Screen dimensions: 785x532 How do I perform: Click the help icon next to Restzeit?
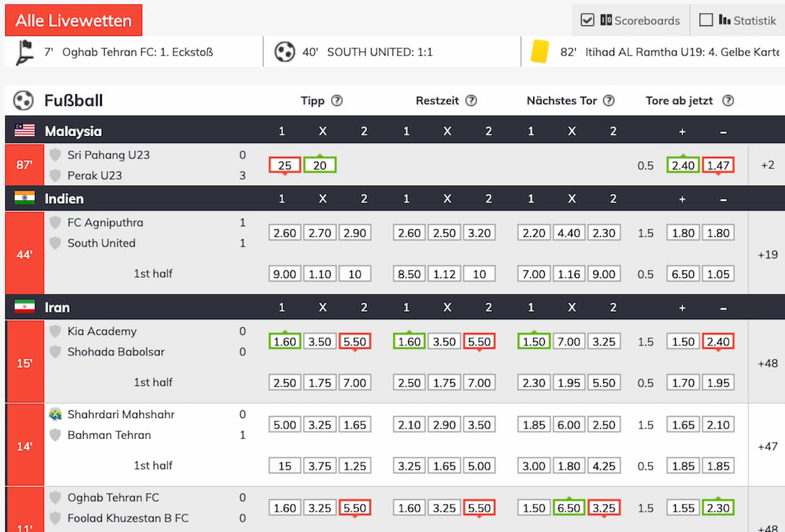pos(471,101)
